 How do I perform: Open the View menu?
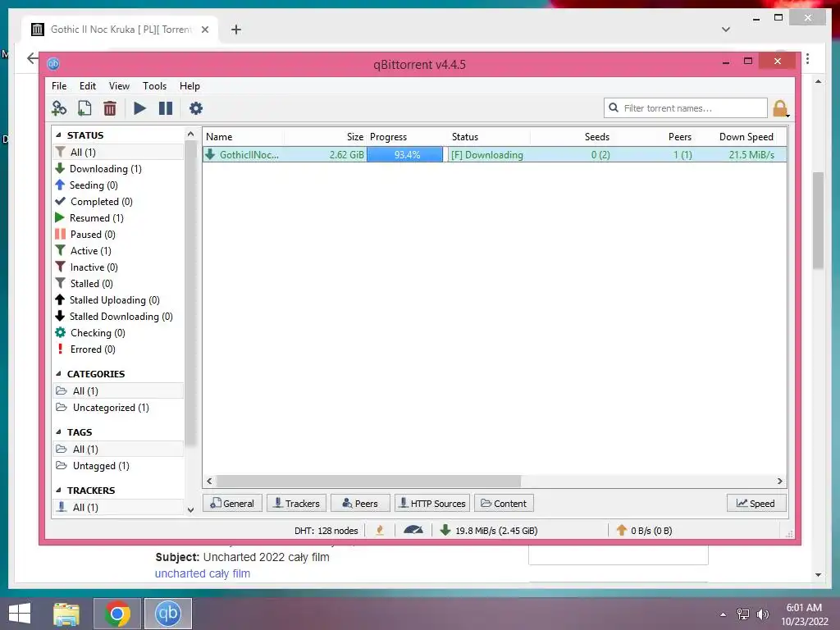click(119, 85)
